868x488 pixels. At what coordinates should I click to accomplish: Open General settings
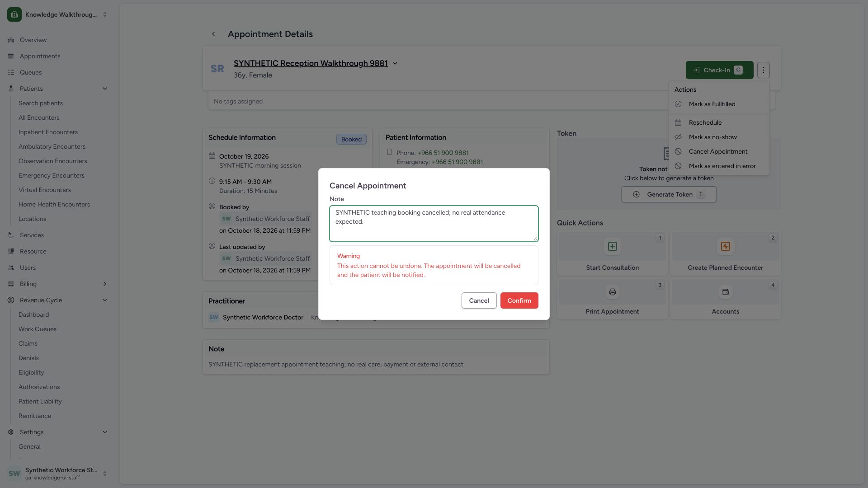click(x=29, y=446)
